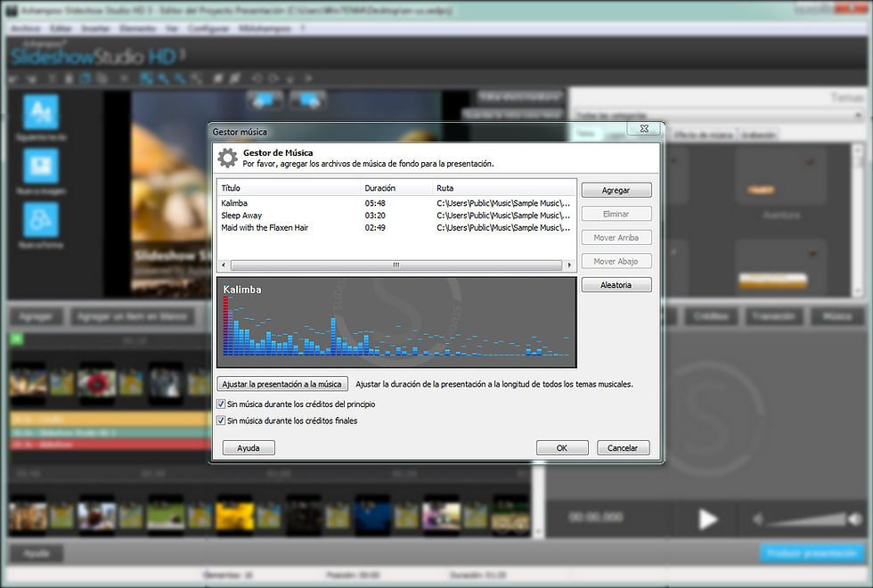Image resolution: width=873 pixels, height=588 pixels.
Task: Click the gear icon in Gestor de Música header
Action: coord(227,159)
